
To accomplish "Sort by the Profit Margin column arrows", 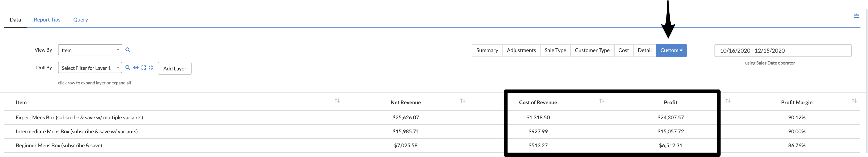I will pyautogui.click(x=854, y=101).
